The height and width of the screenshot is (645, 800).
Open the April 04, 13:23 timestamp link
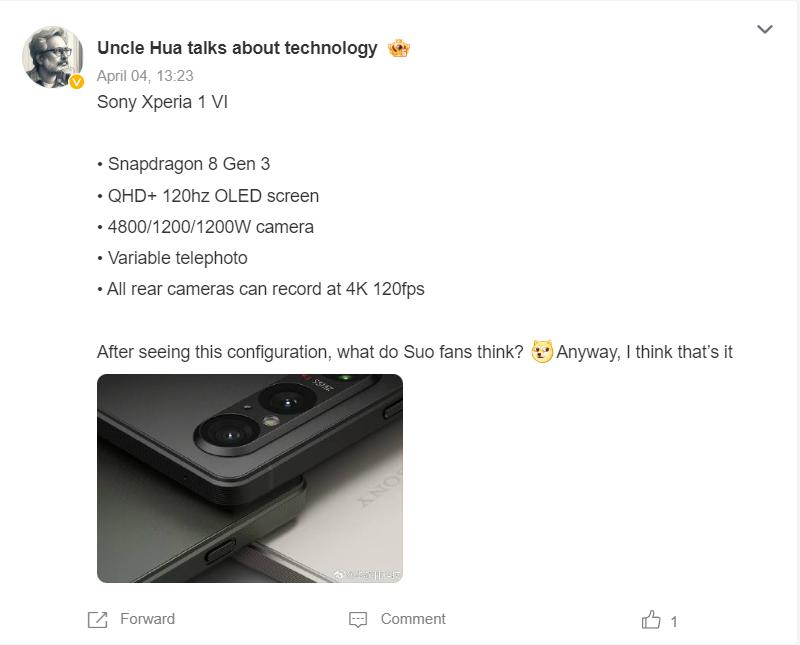click(145, 76)
